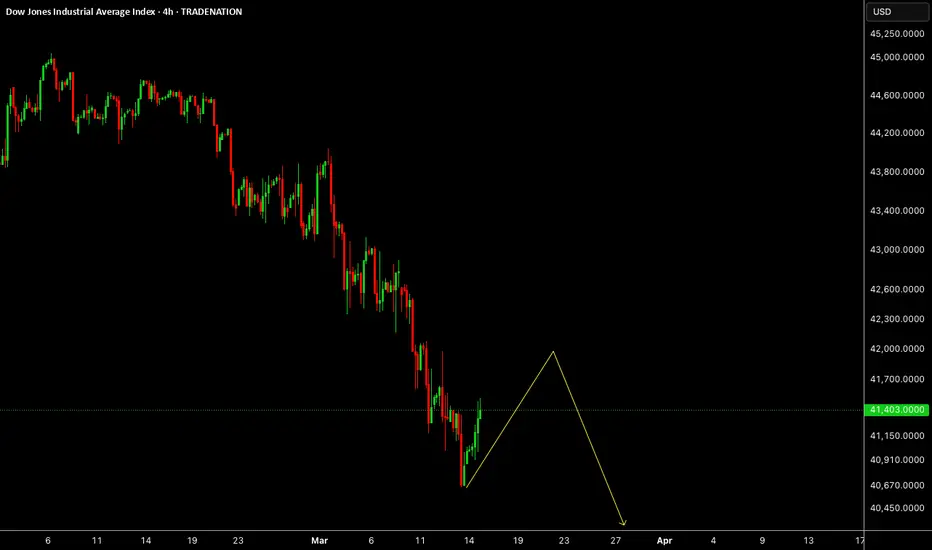Image resolution: width=932 pixels, height=550 pixels.
Task: Click the 43,000.0000 price axis label
Action: click(897, 250)
